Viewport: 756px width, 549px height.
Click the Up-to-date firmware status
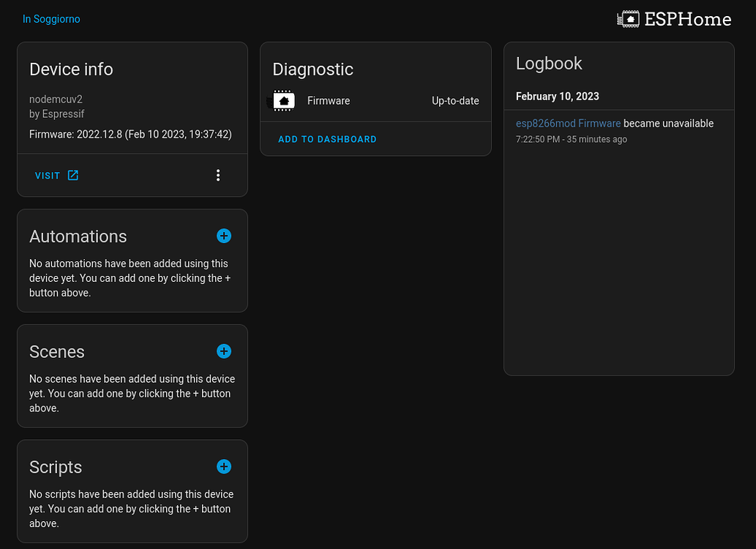point(455,101)
